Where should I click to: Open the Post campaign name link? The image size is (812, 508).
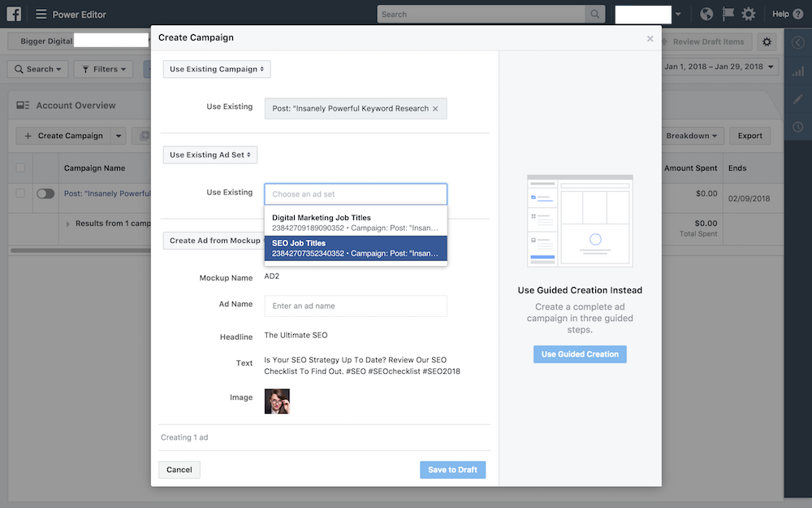(x=107, y=193)
